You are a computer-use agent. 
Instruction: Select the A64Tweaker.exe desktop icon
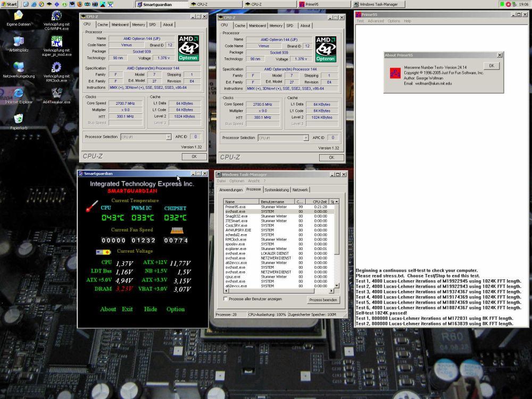tap(56, 93)
